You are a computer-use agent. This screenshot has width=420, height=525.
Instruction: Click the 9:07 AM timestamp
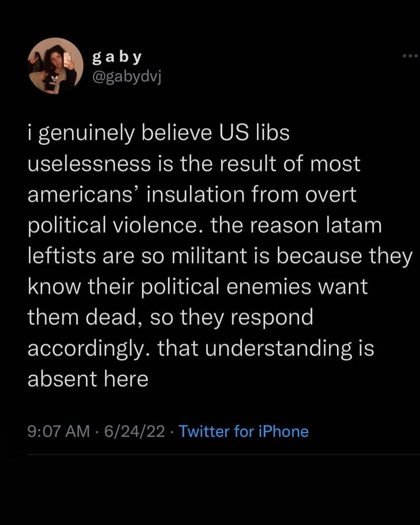pyautogui.click(x=58, y=431)
